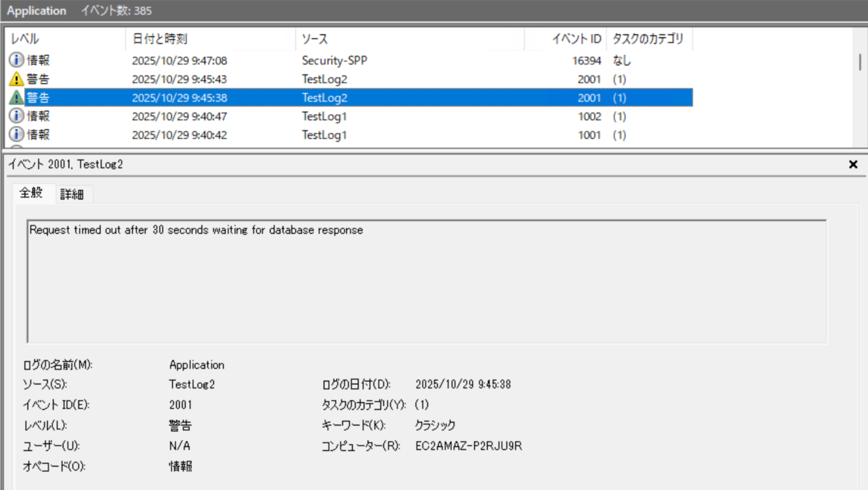Sort by タスクのカテゴリ column header
Viewport: 868px width, 490px height.
648,39
